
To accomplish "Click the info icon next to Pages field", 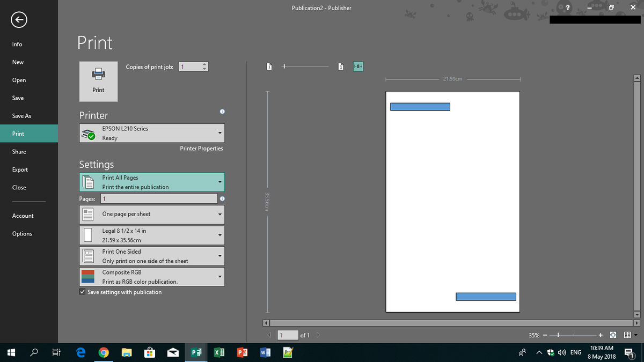I will tap(222, 199).
